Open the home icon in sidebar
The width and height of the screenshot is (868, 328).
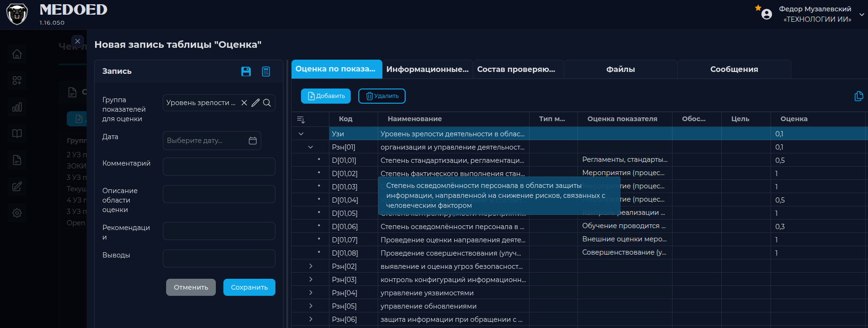click(17, 54)
